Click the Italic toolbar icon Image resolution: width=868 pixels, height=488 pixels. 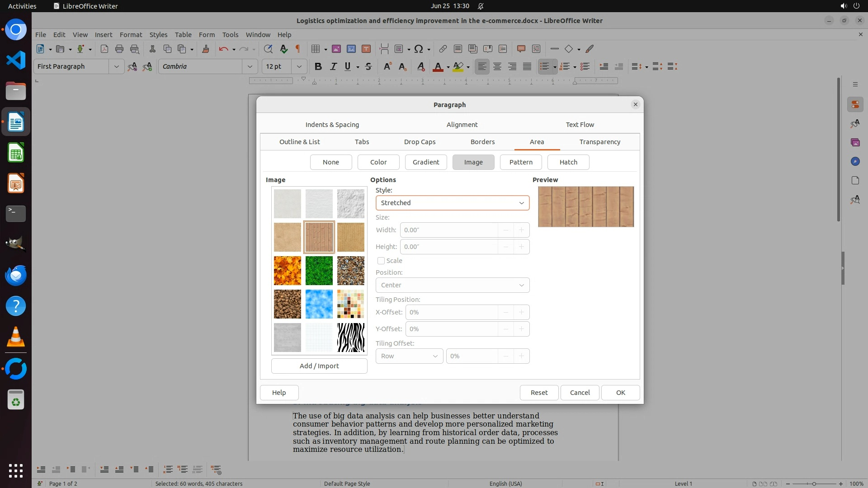(x=333, y=66)
